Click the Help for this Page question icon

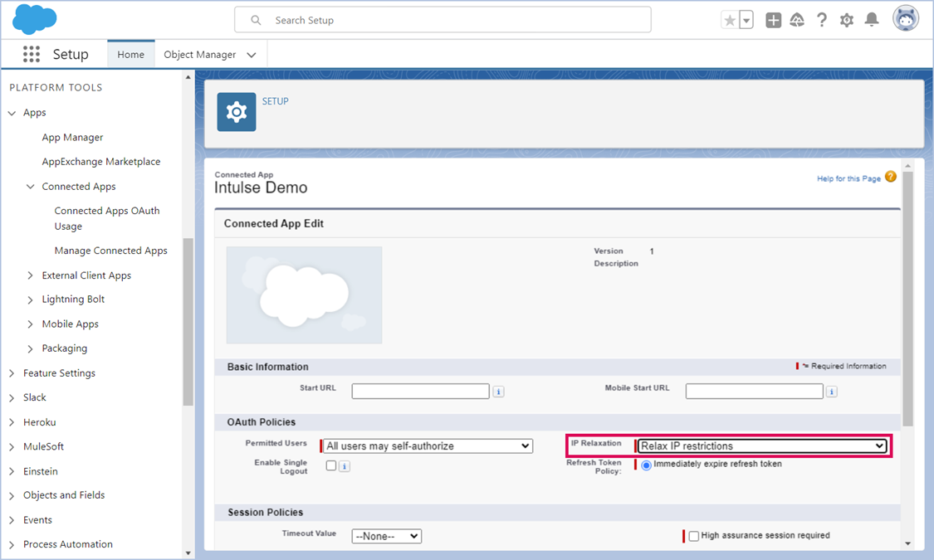tap(891, 177)
